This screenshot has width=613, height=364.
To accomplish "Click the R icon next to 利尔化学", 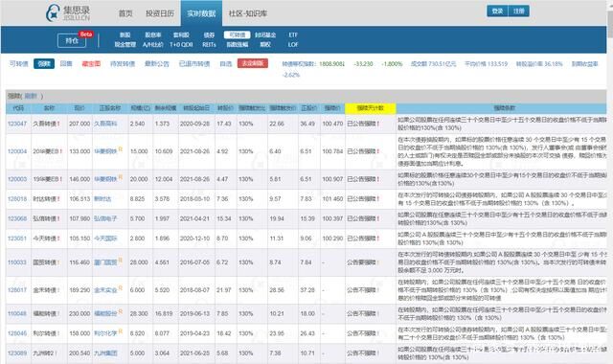I will [x=121, y=331].
